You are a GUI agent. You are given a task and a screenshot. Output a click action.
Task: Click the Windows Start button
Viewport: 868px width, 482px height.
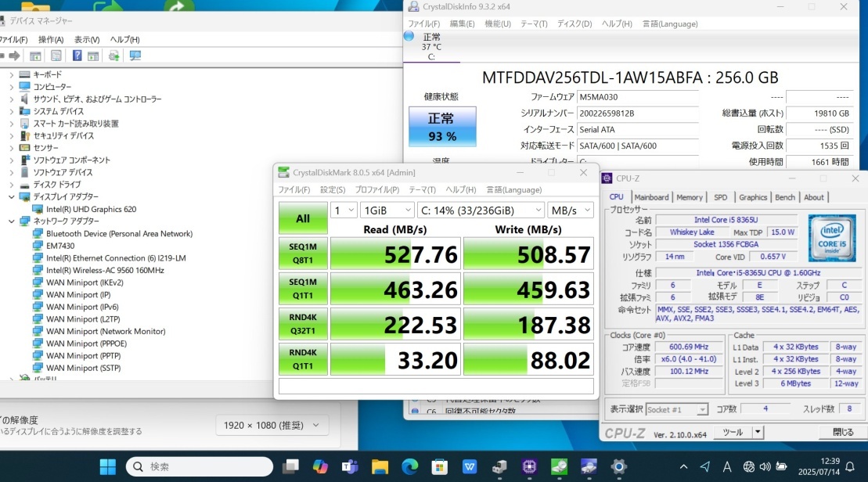pyautogui.click(x=107, y=467)
